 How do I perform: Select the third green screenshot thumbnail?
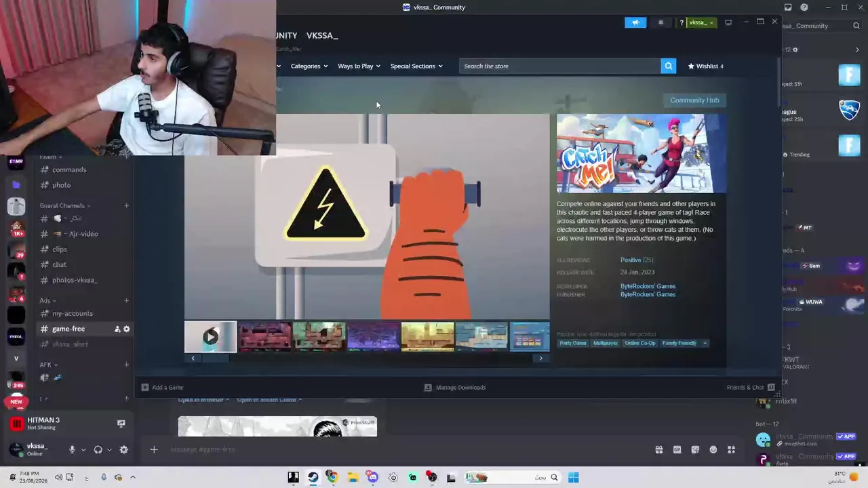[x=319, y=336]
